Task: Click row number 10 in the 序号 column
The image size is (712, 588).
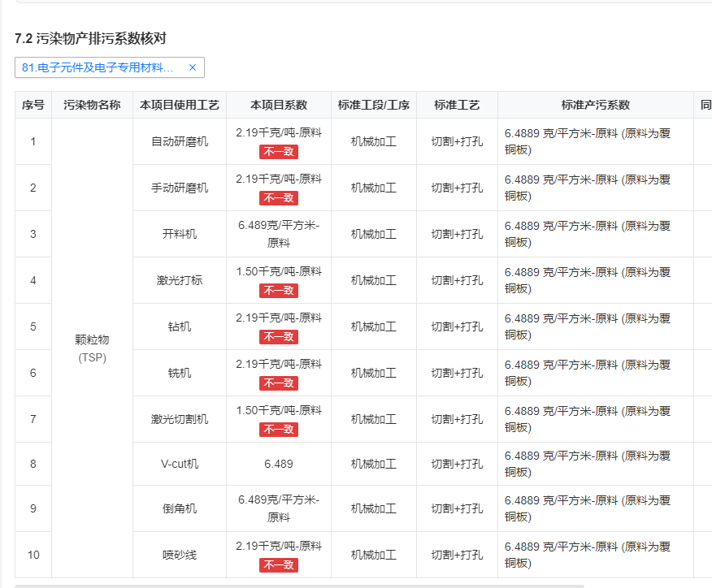Action: 33,555
